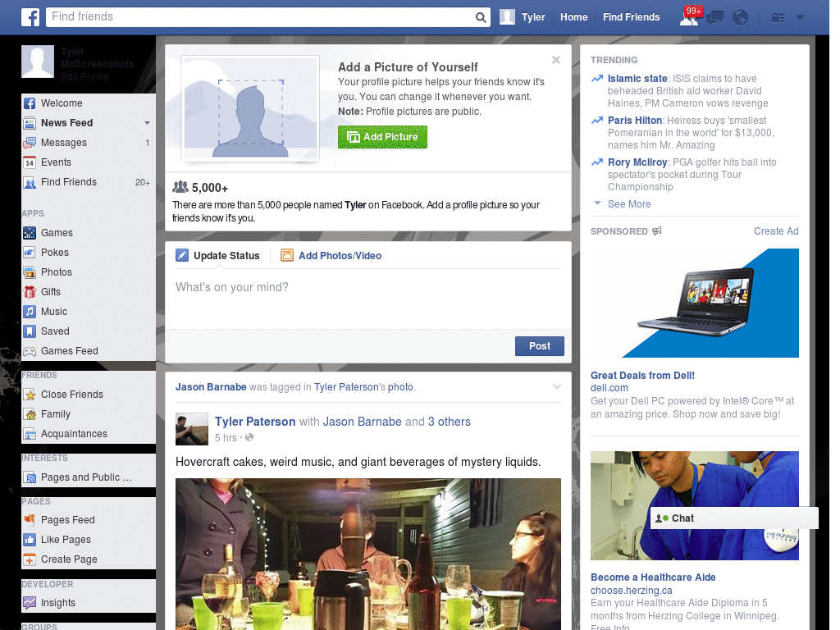Click Jason Barnabe name in story header
Image resolution: width=840 pixels, height=630 pixels.
211,387
